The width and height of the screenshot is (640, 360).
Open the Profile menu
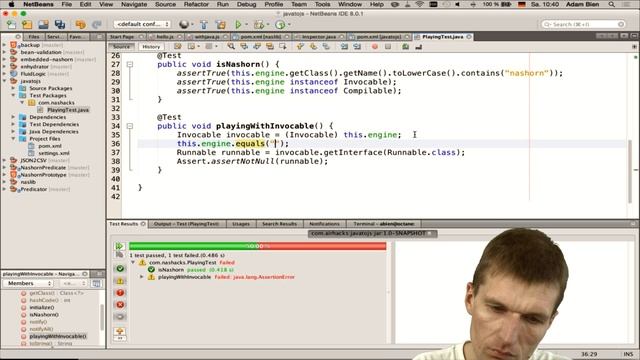tap(273, 4)
